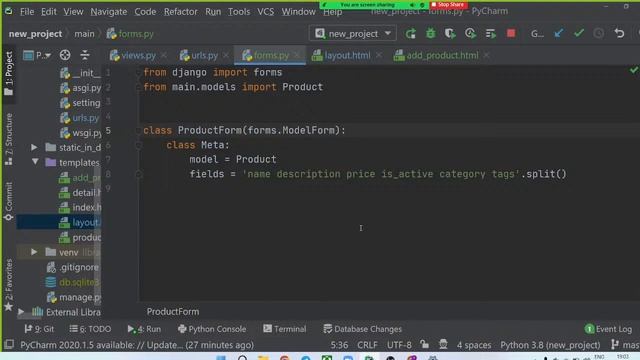Open the Python Console
The image size is (640, 360).
pyautogui.click(x=212, y=329)
